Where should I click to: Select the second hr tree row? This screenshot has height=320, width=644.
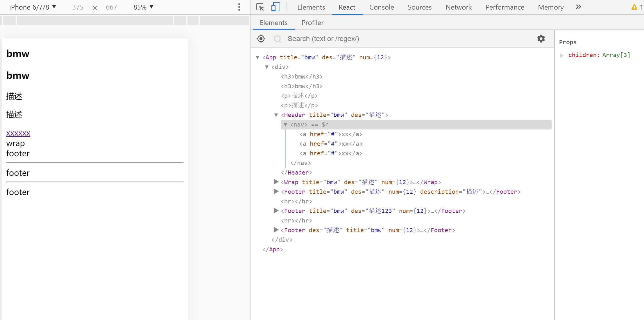pos(296,221)
